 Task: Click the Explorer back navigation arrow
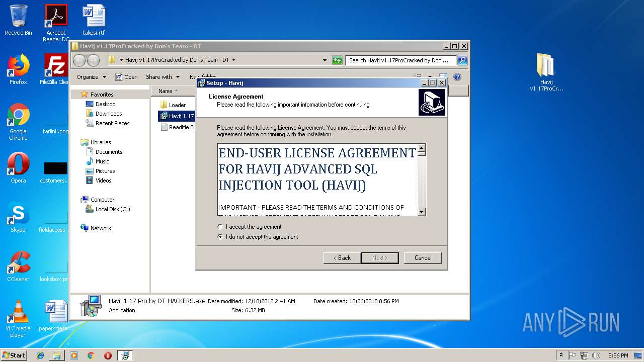[x=79, y=60]
